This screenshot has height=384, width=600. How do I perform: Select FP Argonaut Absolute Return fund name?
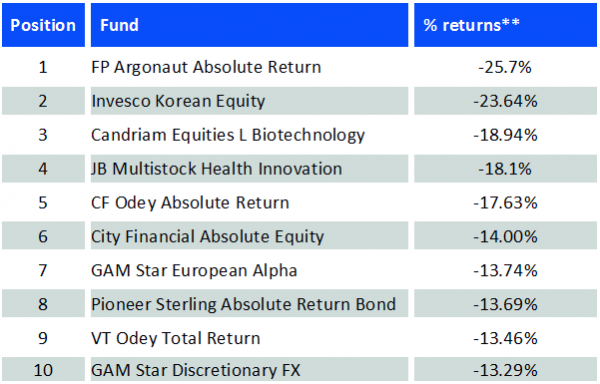click(x=206, y=67)
